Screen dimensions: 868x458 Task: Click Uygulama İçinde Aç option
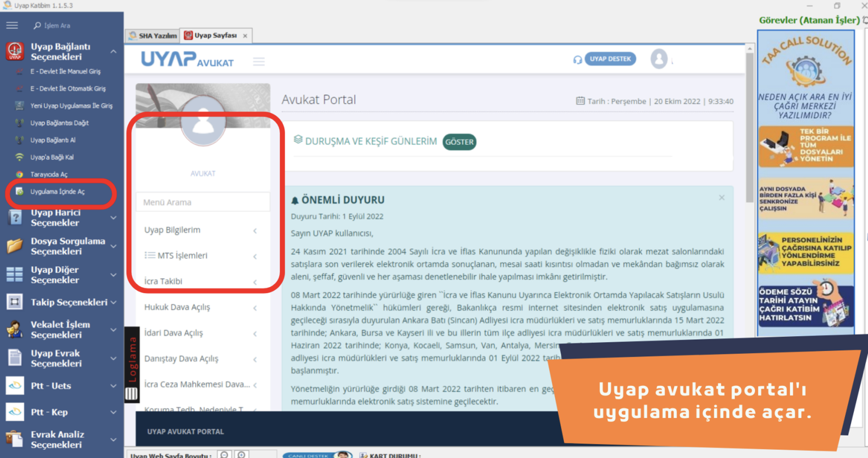click(58, 191)
